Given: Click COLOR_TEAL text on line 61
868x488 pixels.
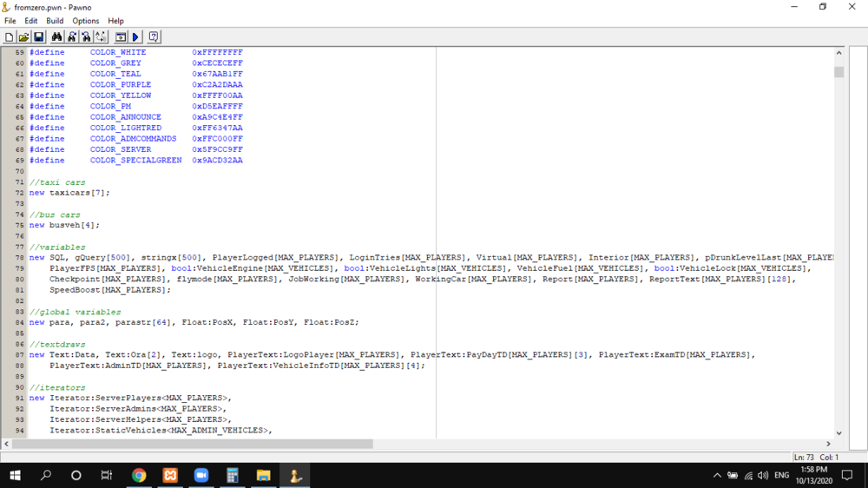Looking at the screenshot, I should coord(115,74).
